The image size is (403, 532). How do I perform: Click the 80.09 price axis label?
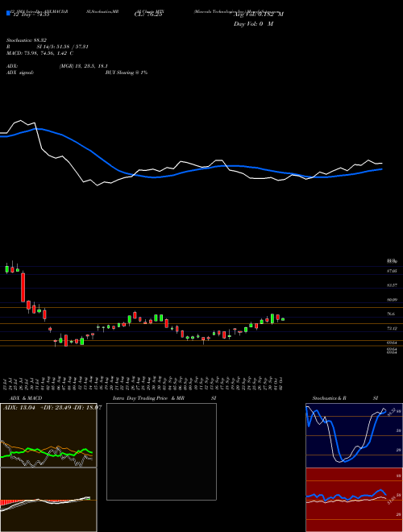click(x=392, y=300)
